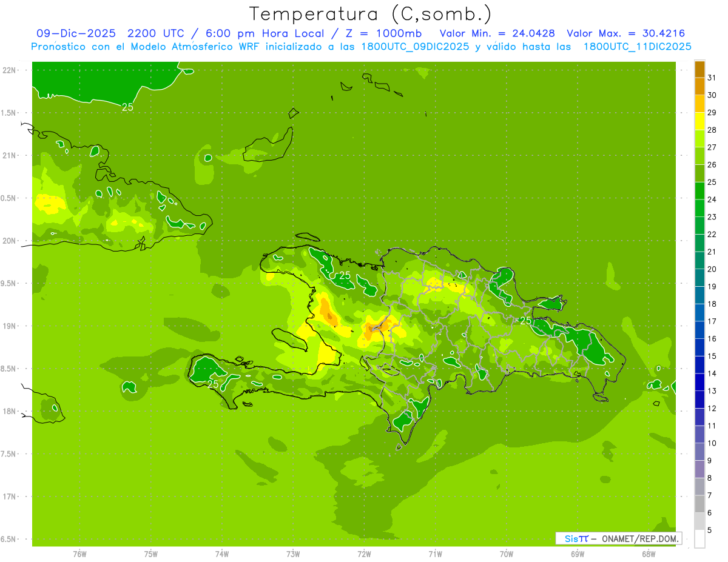The height and width of the screenshot is (562, 728).
Task: Click the "20N" latitude label
Action: 10,241
